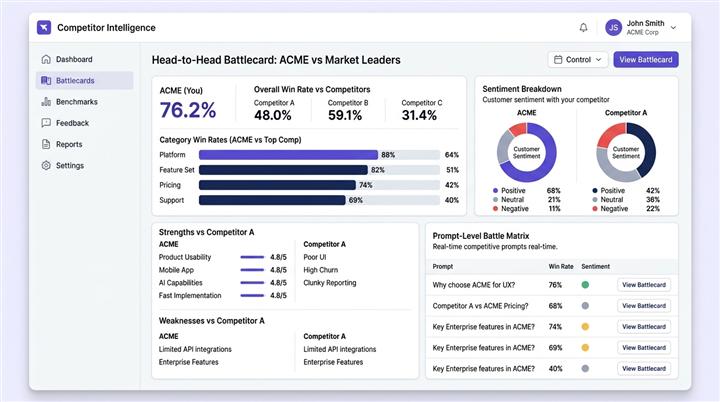720x402 pixels.
Task: Click the Sentiment Breakdown heading
Action: 522,89
